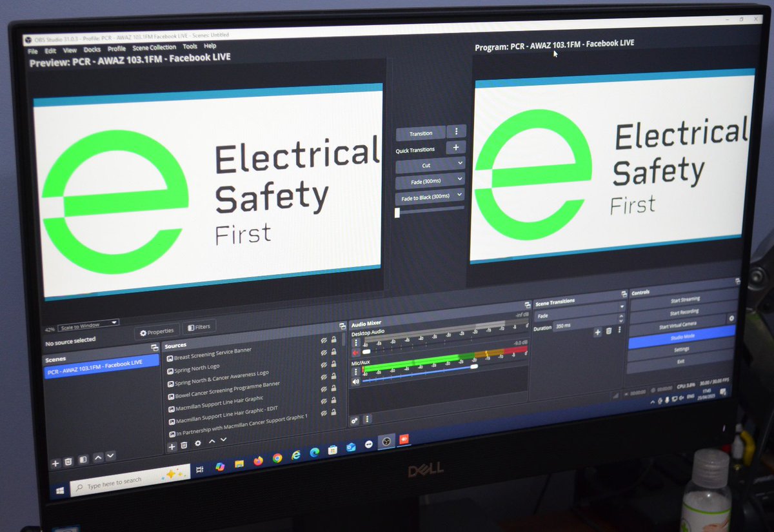Show Macmillan Support Line Hair Graphic - EDIT eye
The height and width of the screenshot is (532, 774).
coord(324,400)
